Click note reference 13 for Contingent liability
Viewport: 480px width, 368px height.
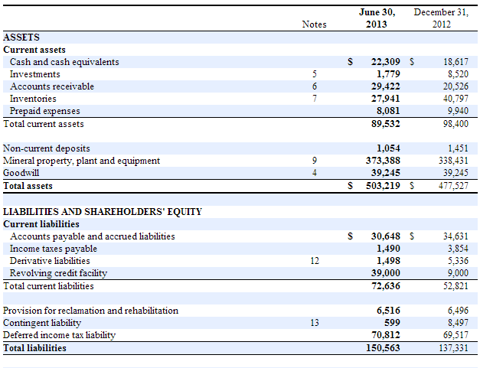tap(314, 323)
